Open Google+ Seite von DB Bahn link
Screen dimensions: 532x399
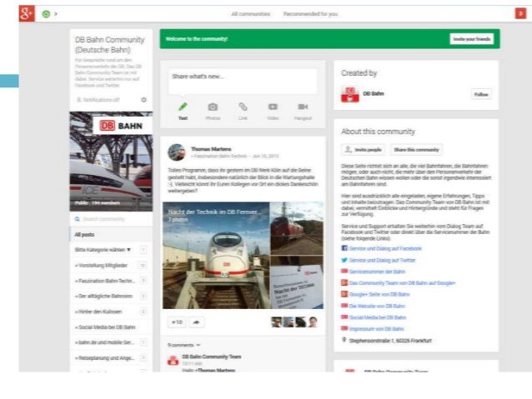tap(379, 294)
